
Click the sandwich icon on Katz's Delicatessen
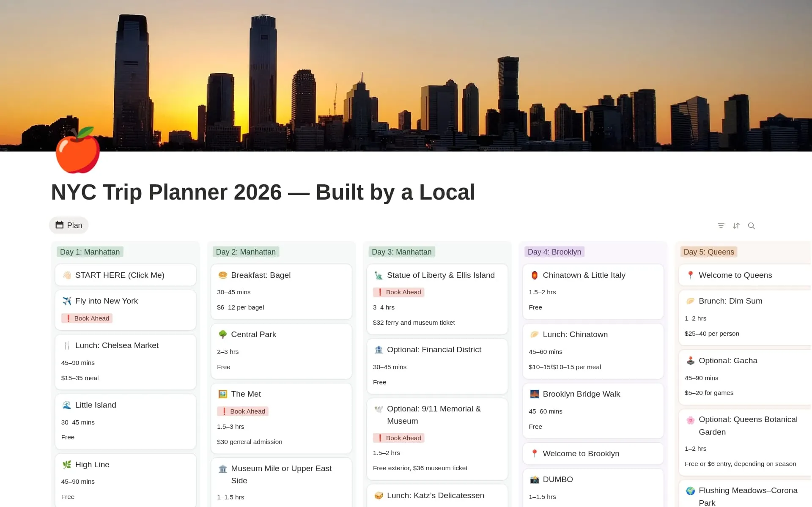coord(379,496)
